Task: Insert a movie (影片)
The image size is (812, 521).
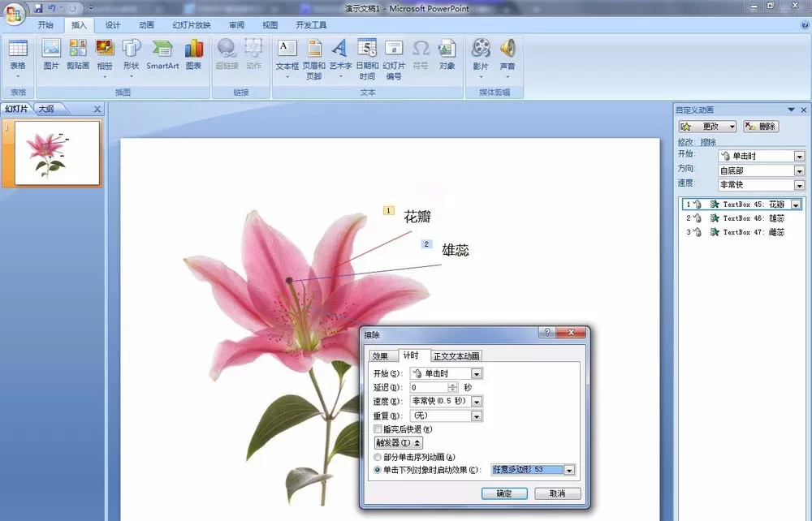Action: [481, 58]
